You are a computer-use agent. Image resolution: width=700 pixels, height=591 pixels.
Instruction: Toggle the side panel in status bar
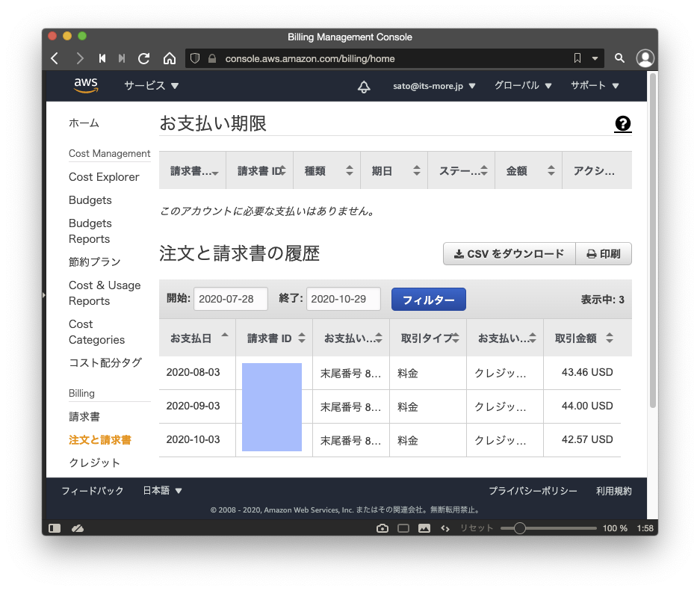click(x=55, y=528)
